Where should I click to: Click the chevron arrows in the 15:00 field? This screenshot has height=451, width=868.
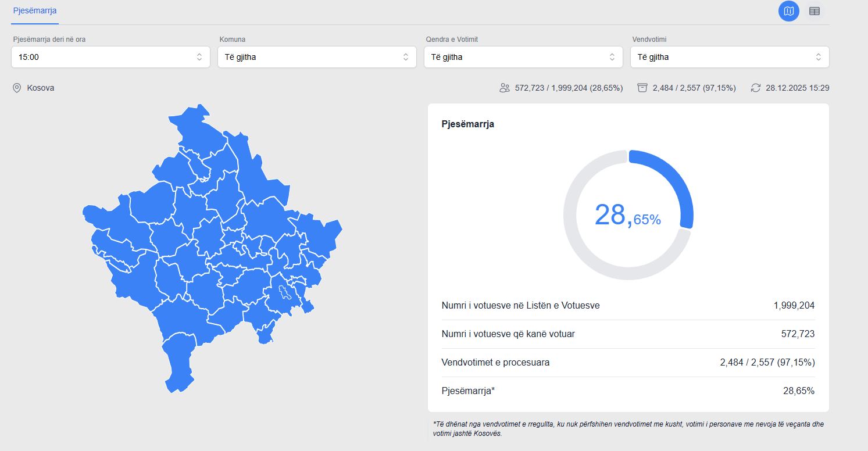click(199, 57)
